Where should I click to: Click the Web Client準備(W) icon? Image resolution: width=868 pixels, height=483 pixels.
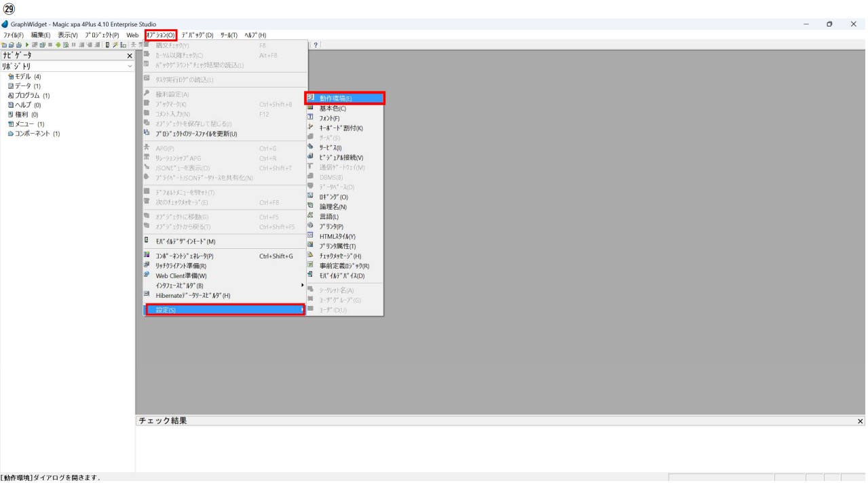(x=147, y=275)
